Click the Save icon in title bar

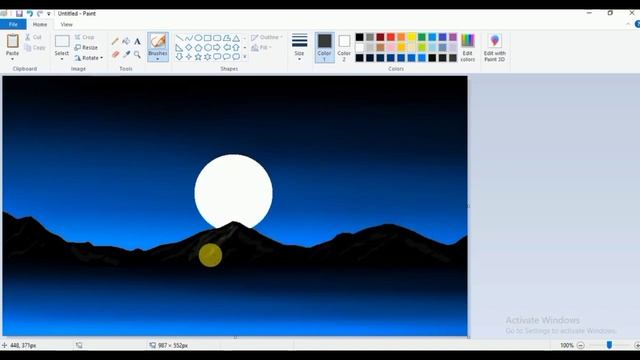point(19,13)
